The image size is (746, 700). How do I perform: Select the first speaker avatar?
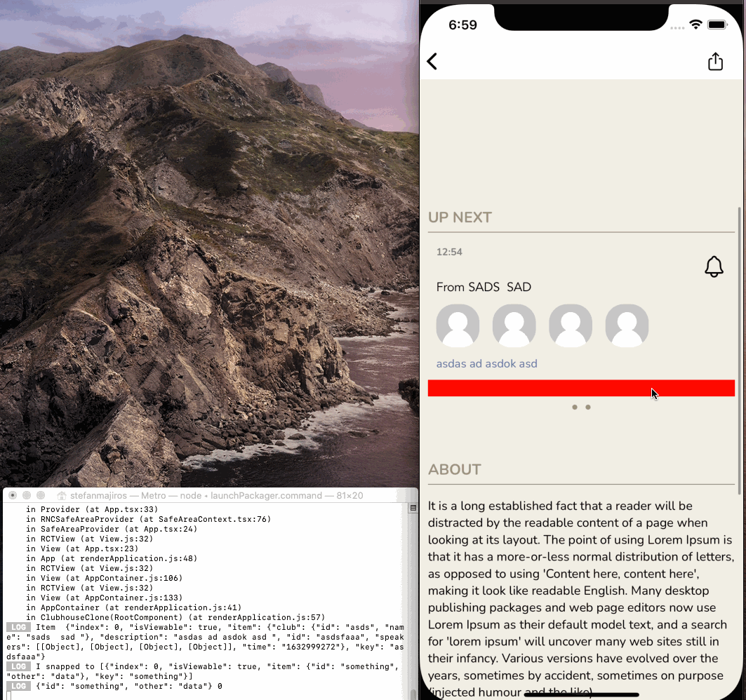458,325
